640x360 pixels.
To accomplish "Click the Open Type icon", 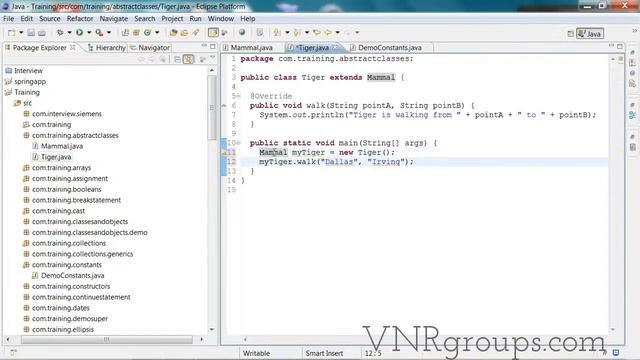I will pyautogui.click(x=173, y=33).
